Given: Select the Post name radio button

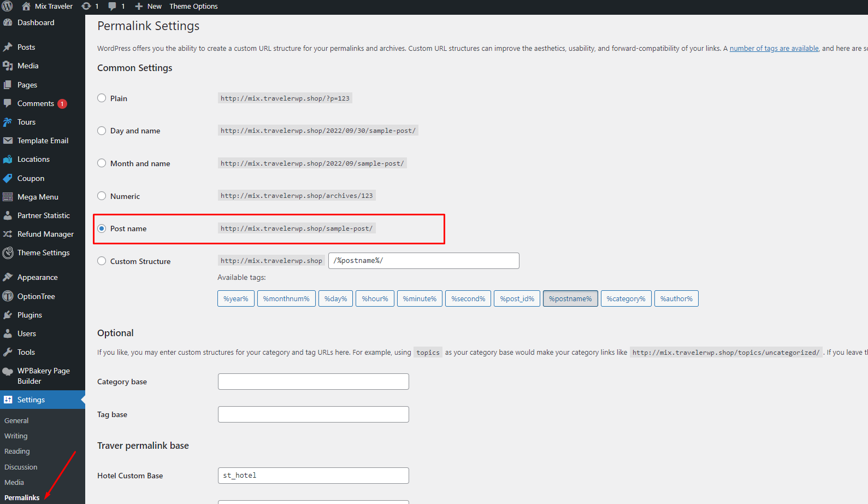Looking at the screenshot, I should [x=102, y=228].
